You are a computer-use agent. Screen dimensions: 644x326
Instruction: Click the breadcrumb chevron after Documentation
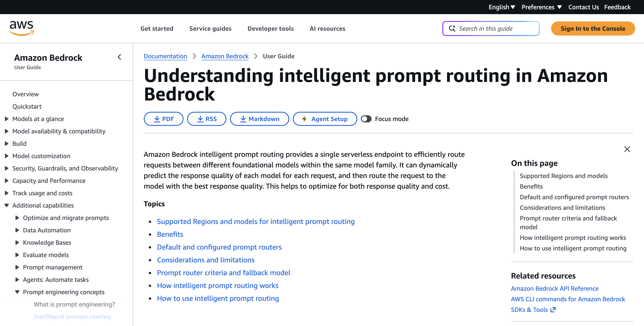pos(194,56)
